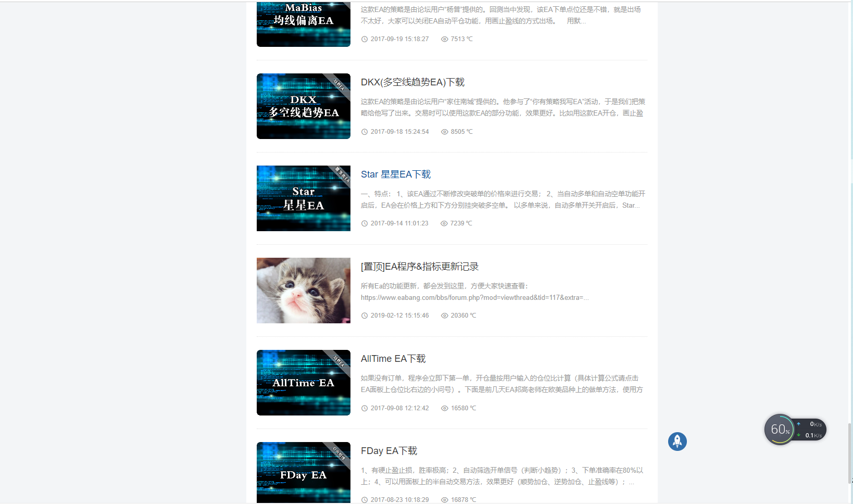Click clock icon beside 2017-09-18 15:24:54
Image resolution: width=853 pixels, height=504 pixels.
tap(365, 132)
